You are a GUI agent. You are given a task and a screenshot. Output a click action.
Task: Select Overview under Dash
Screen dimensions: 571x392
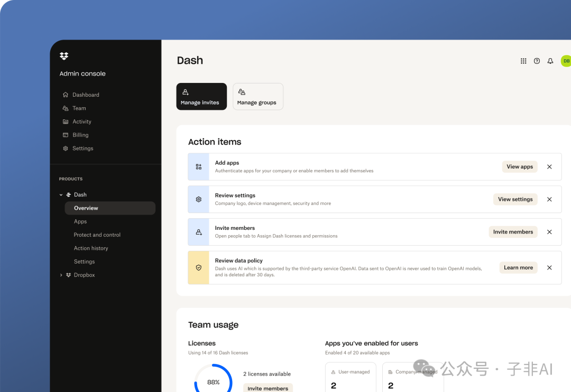(x=110, y=208)
